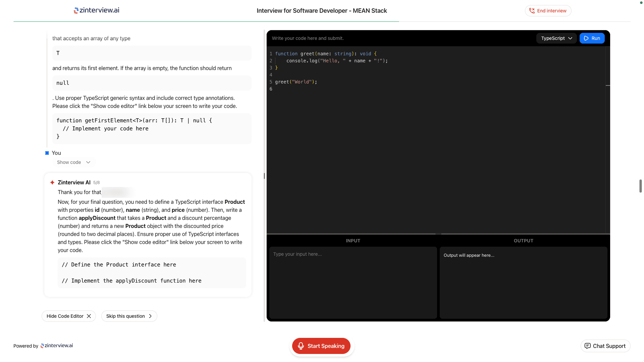The image size is (644, 362).
Task: Click the microphone icon on Start Speaking
Action: (301, 346)
